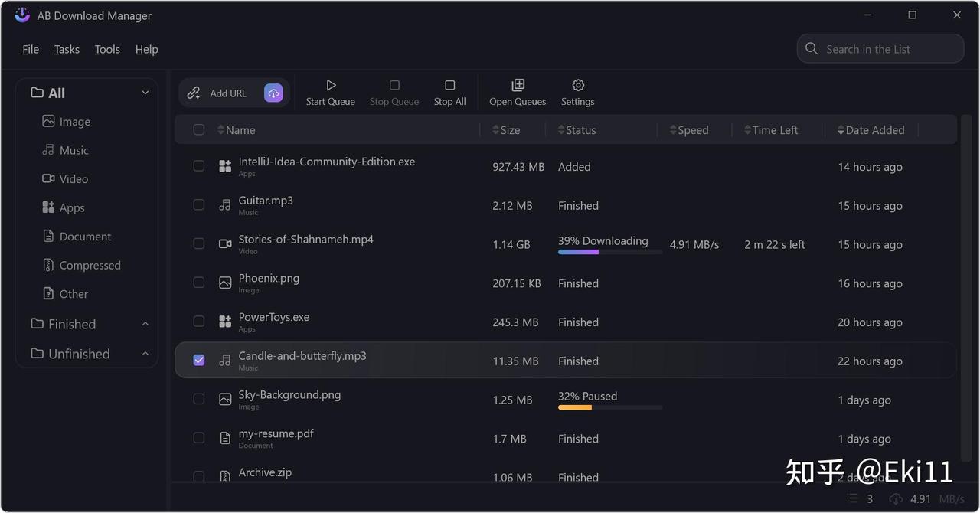Select the Finished folder in sidebar
This screenshot has width=980, height=513.
[x=64, y=324]
